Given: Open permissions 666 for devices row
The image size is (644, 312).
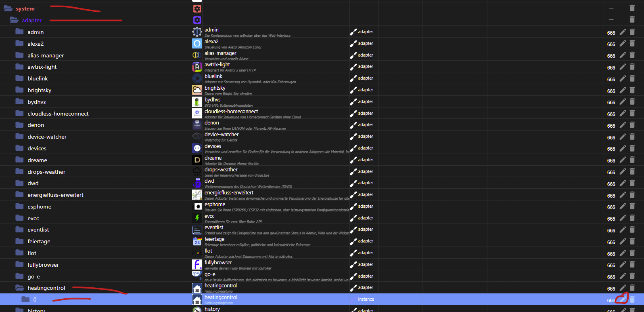Looking at the screenshot, I should point(611,149).
